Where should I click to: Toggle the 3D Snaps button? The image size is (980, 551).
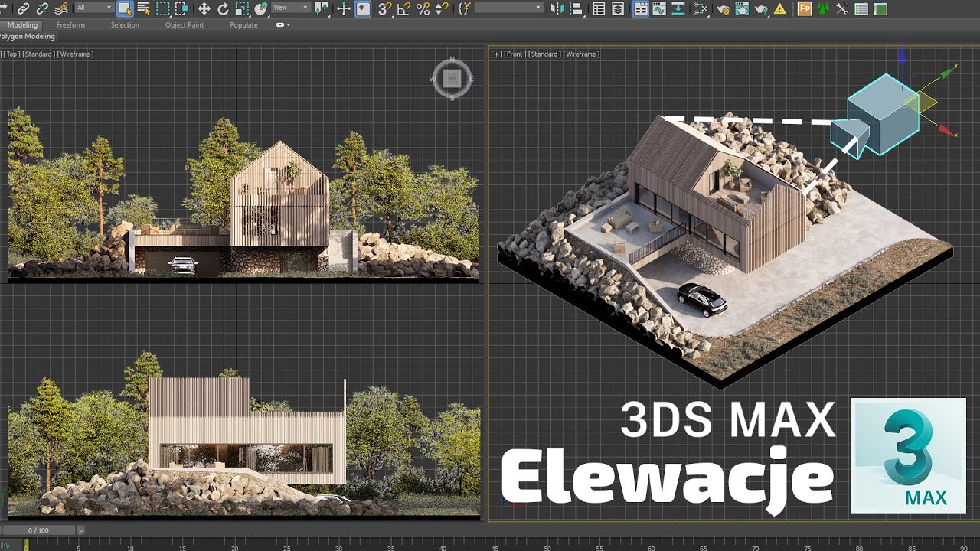tap(385, 8)
